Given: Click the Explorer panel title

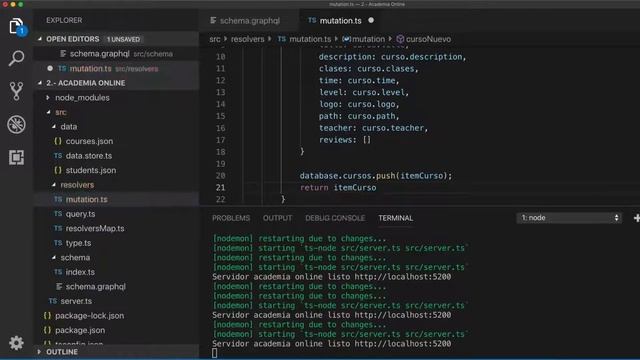Looking at the screenshot, I should pyautogui.click(x=64, y=20).
